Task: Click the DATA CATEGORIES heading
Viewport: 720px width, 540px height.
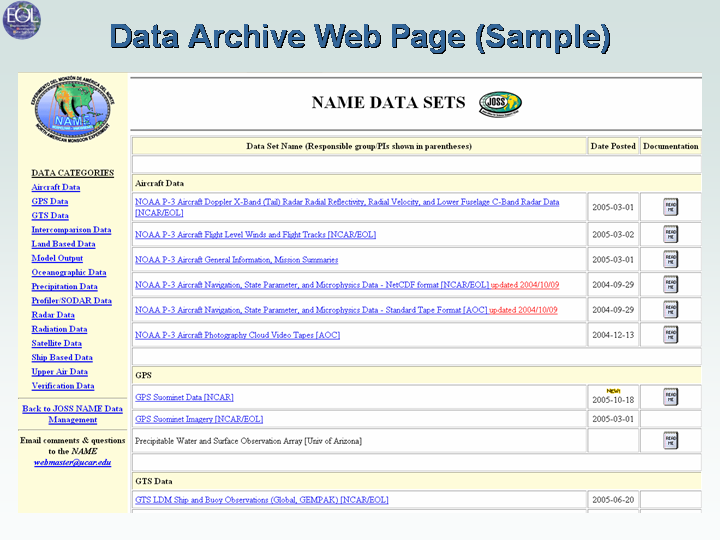Action: pos(73,173)
